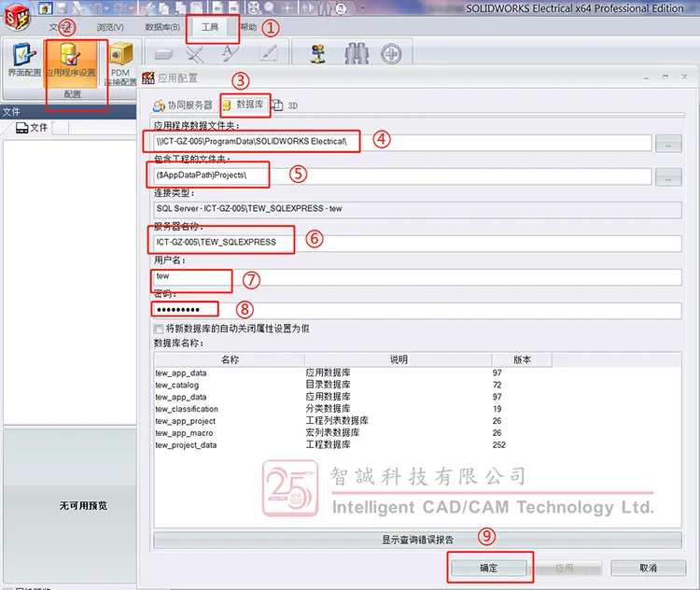Screen dimensions: 700x590
Task: Click the 服务器名称 field ICT-GZ-005\TEW_SQLEXPRESS
Action: pyautogui.click(x=417, y=243)
